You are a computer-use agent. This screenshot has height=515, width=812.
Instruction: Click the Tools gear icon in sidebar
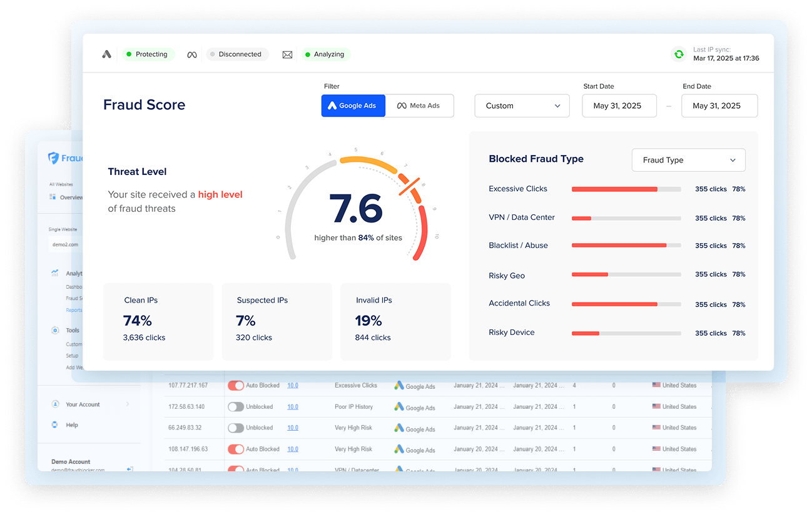[55, 330]
